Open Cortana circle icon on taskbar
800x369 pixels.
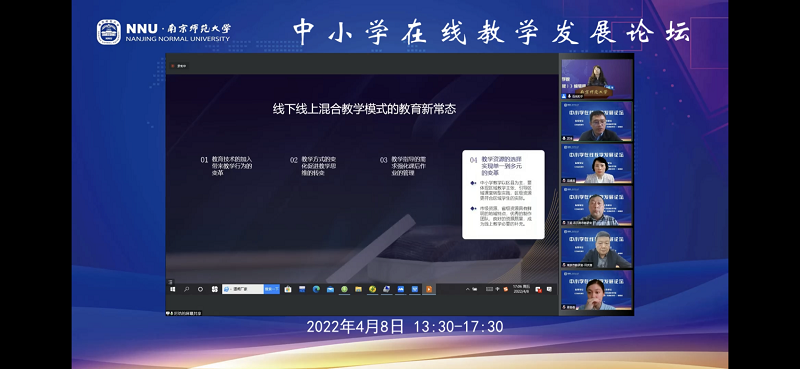[x=201, y=289]
